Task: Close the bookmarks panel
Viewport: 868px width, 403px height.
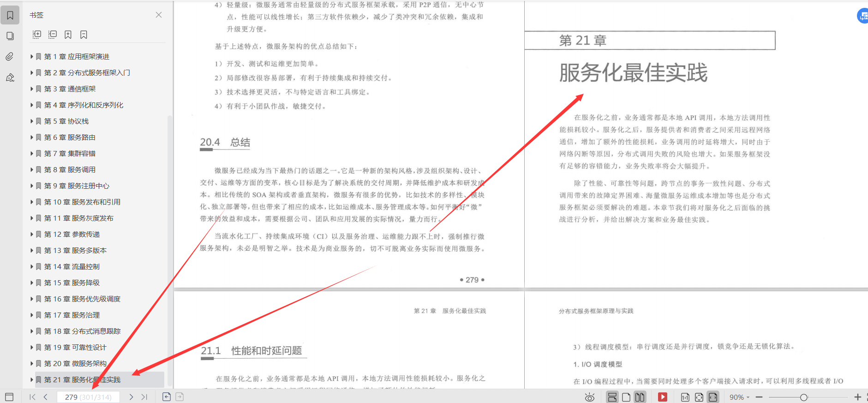Action: point(159,15)
